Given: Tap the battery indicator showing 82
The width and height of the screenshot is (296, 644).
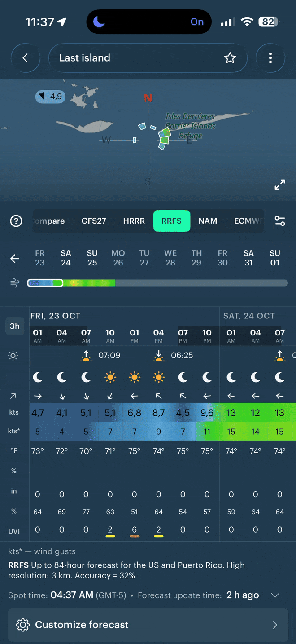Looking at the screenshot, I should pyautogui.click(x=269, y=22).
